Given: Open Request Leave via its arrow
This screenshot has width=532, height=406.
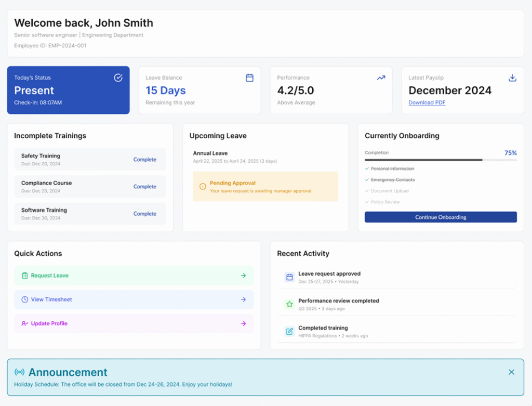Looking at the screenshot, I should point(243,276).
